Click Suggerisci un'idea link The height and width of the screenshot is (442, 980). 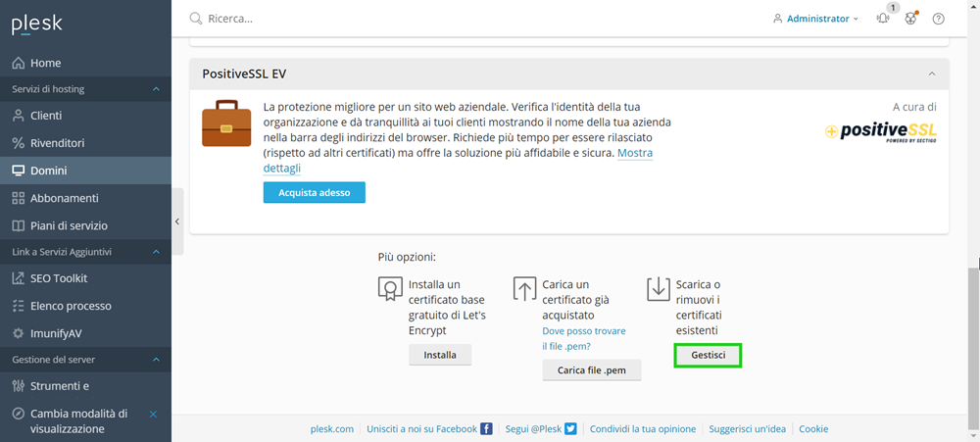[748, 429]
